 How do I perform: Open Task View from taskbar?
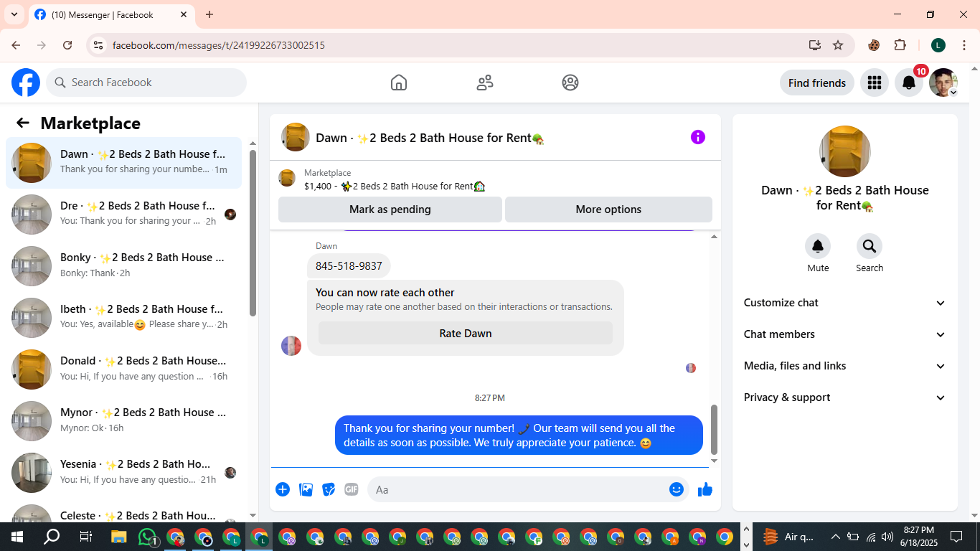85,537
